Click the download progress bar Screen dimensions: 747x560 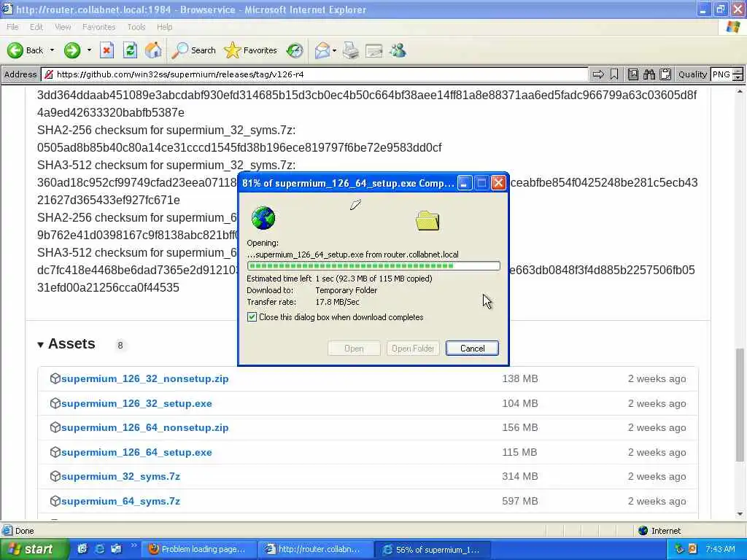click(x=373, y=265)
